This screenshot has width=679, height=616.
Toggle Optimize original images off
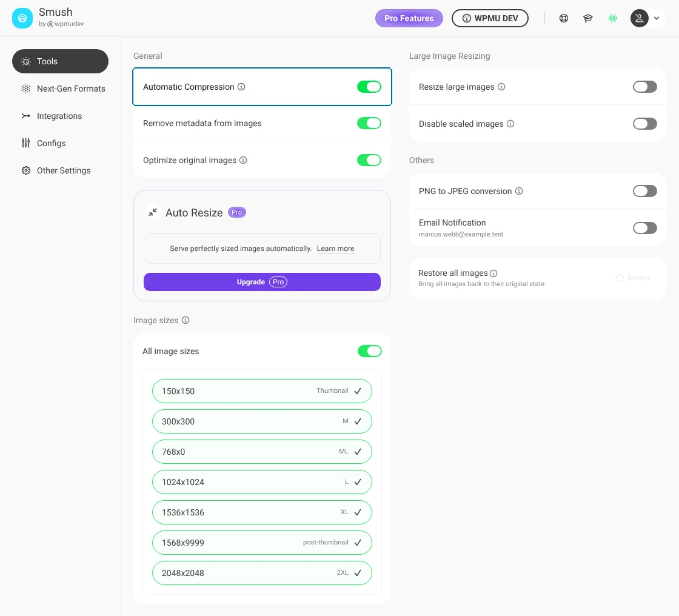tap(369, 160)
